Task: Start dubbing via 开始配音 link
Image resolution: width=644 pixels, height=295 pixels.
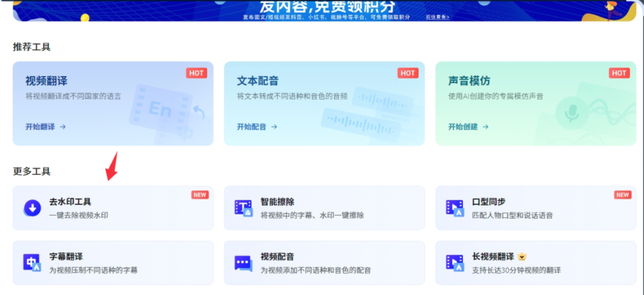Action: [257, 127]
